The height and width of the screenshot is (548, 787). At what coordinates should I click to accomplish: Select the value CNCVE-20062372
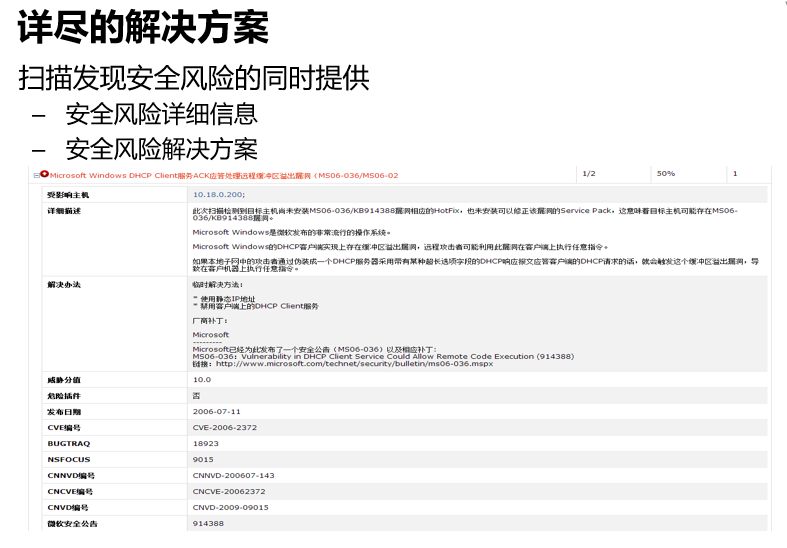click(x=229, y=492)
